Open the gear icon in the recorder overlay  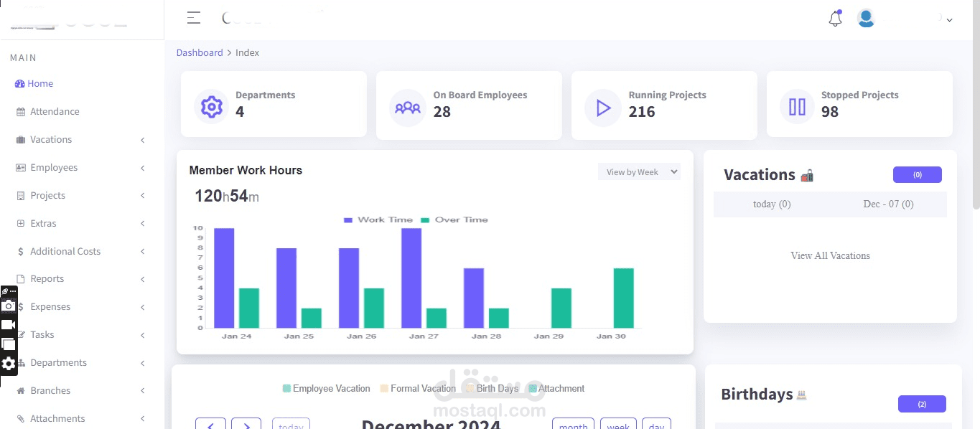(x=9, y=364)
